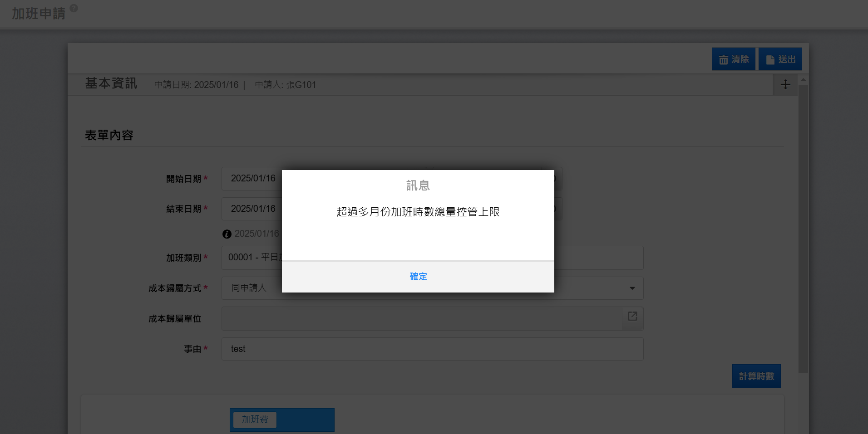Click the trash icon on the 清除 button
The image size is (868, 434).
coord(723,60)
